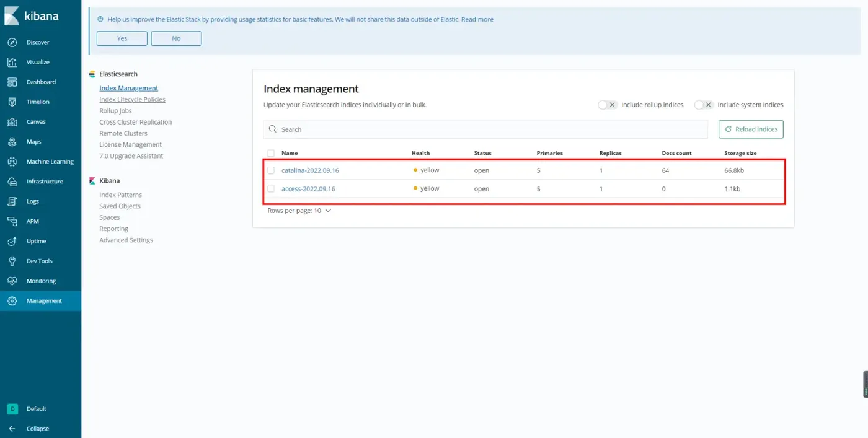Open Maps via its sidebar icon
The image size is (868, 438).
point(12,142)
